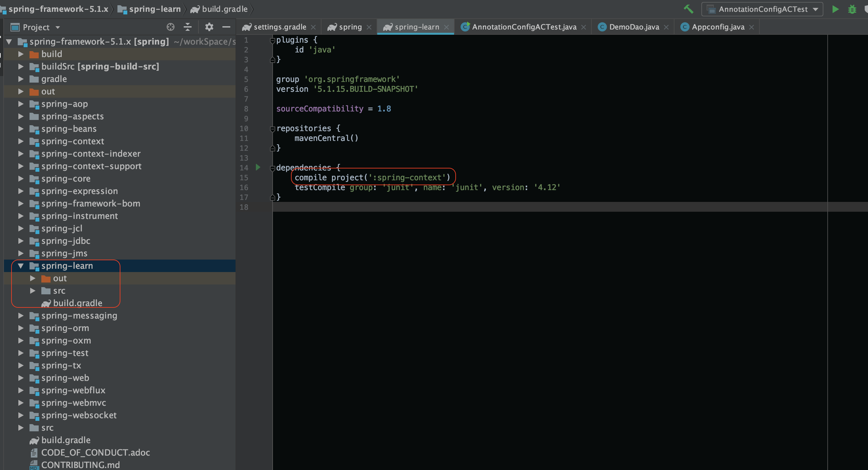
Task: Select build.gradle under the spring-learn folder
Action: 77,303
